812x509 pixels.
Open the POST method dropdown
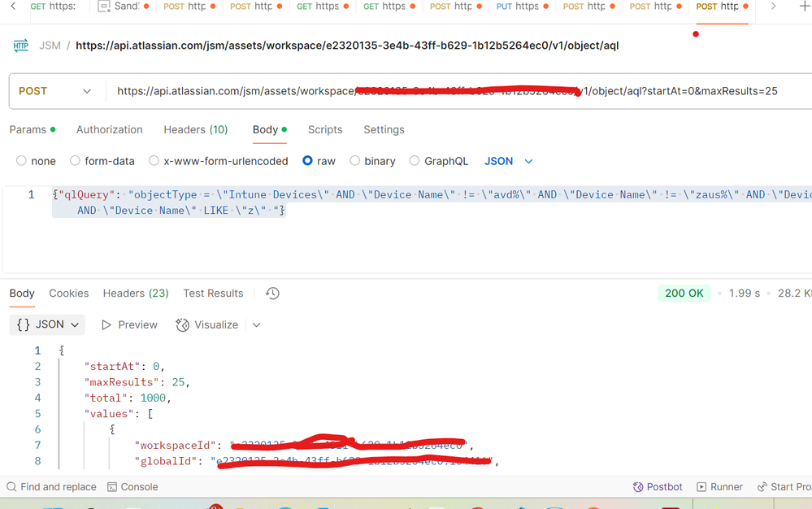click(55, 91)
